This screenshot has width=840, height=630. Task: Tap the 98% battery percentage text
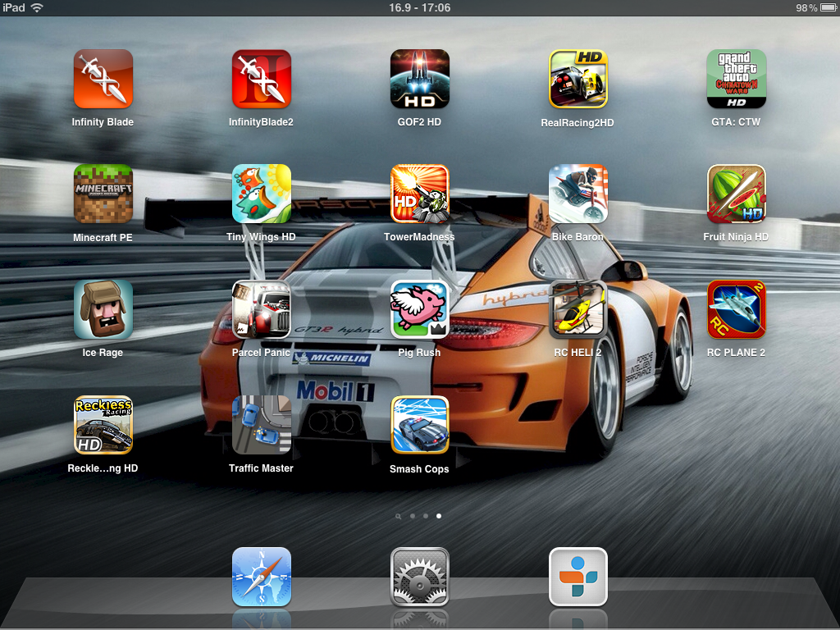pos(806,8)
